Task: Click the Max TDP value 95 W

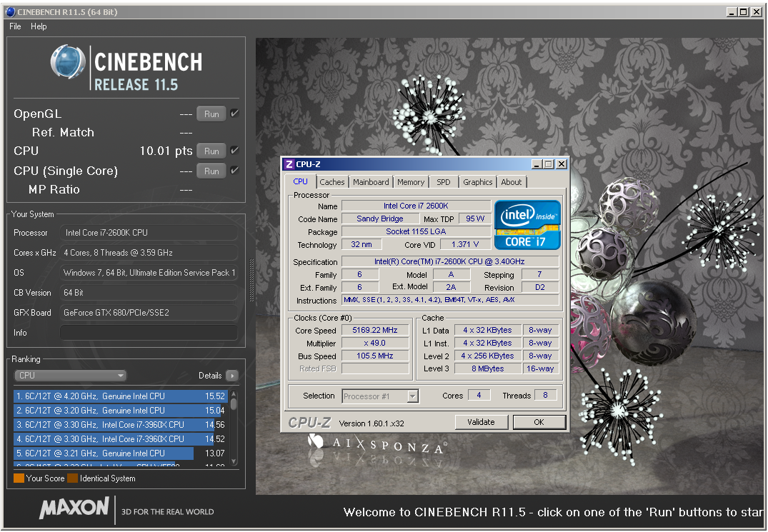Action: [x=475, y=219]
